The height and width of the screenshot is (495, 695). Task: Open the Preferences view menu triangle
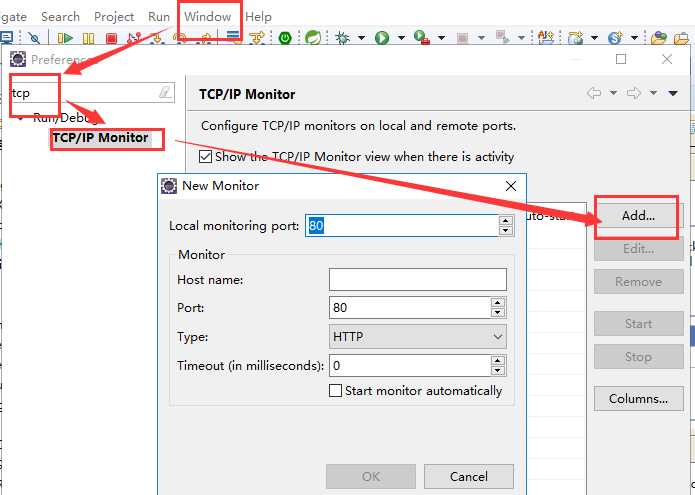tap(673, 93)
